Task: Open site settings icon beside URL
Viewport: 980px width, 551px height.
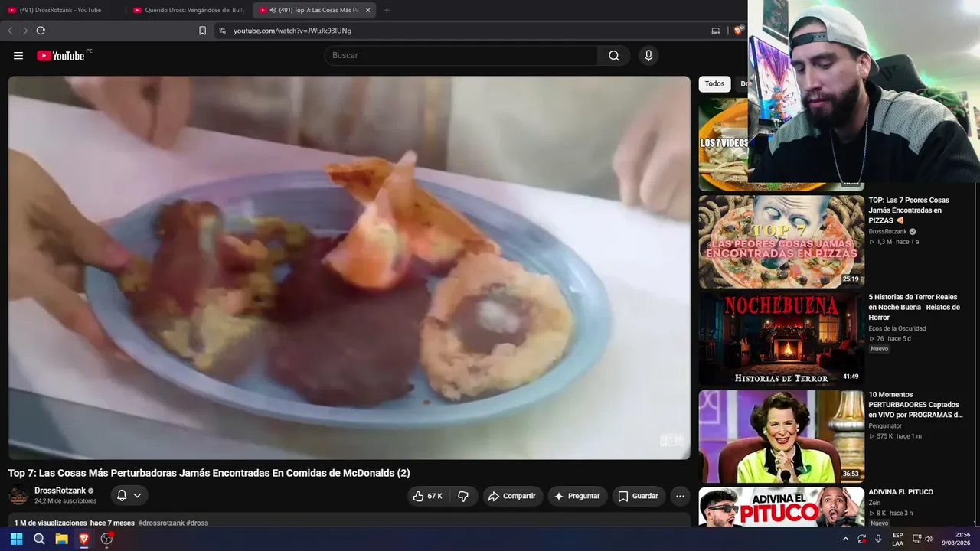Action: [x=222, y=31]
